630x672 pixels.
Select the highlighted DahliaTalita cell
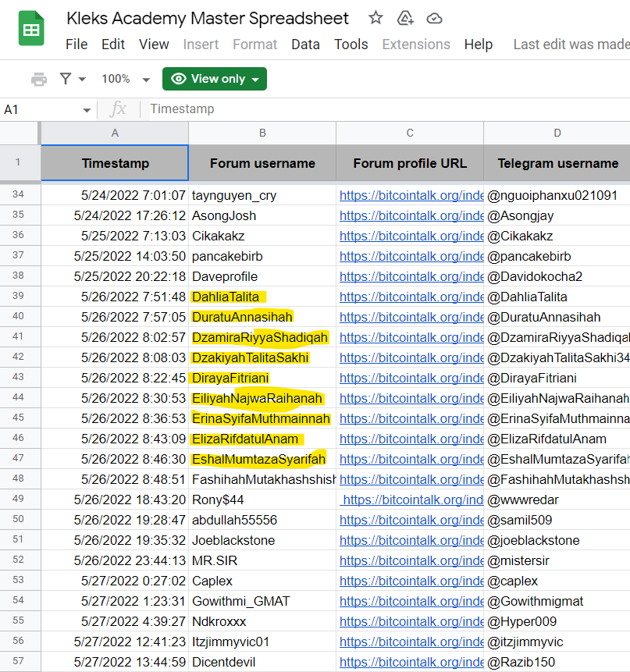[x=262, y=297]
